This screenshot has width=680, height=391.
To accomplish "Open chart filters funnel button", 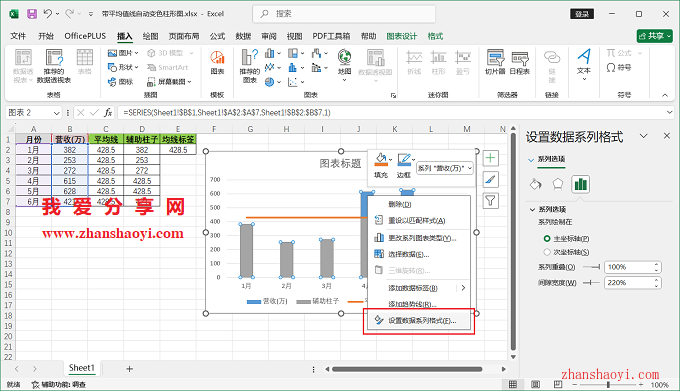I will (x=490, y=200).
